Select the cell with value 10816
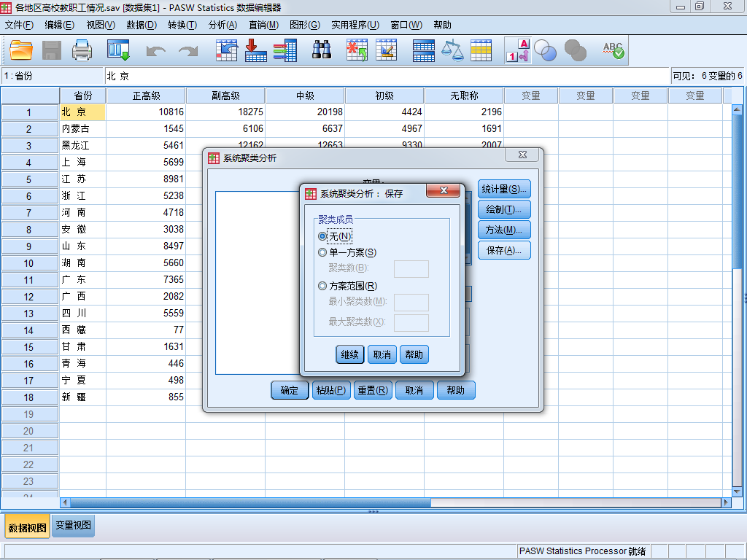This screenshot has height=560, width=747. pyautogui.click(x=146, y=112)
